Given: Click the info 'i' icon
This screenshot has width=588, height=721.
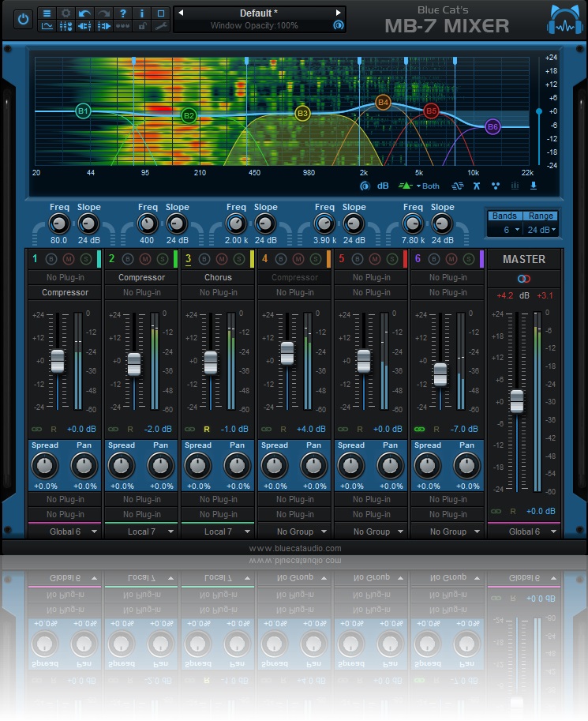Looking at the screenshot, I should [141, 13].
